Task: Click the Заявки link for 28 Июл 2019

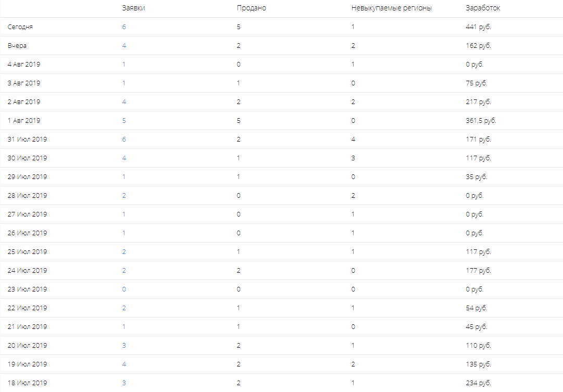Action: (124, 196)
